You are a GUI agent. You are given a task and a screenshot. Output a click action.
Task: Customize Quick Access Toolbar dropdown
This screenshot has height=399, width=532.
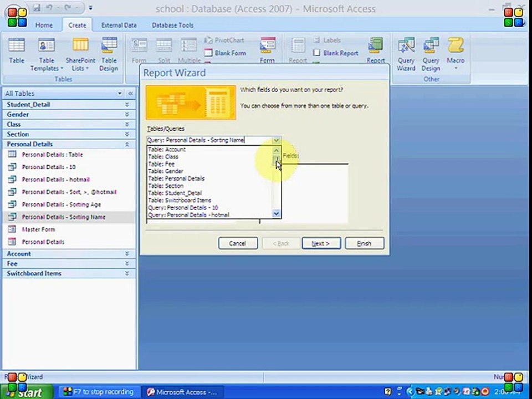[x=90, y=7]
